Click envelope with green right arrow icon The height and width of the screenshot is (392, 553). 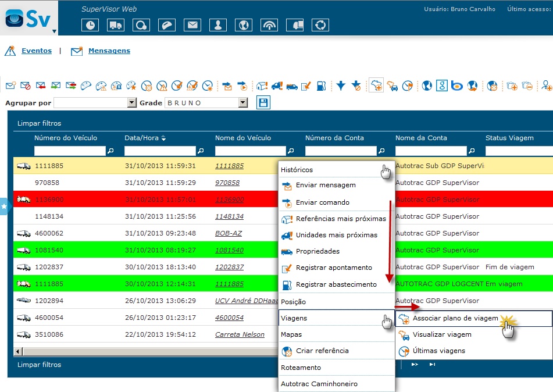[x=56, y=85]
